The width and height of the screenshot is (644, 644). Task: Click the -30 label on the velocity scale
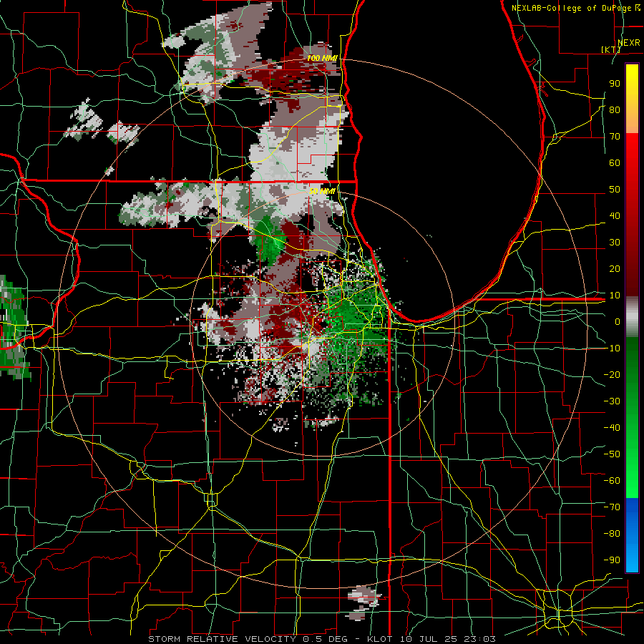click(612, 401)
